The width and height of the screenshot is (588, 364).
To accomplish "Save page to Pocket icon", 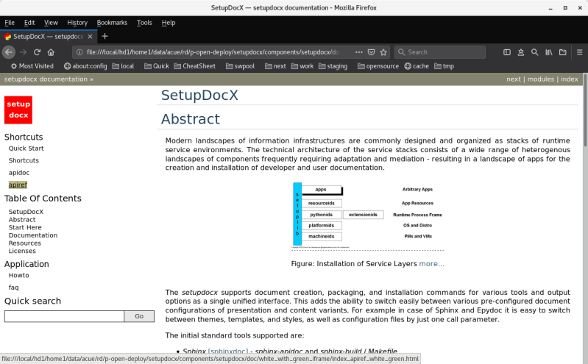I will pyautogui.click(x=371, y=52).
